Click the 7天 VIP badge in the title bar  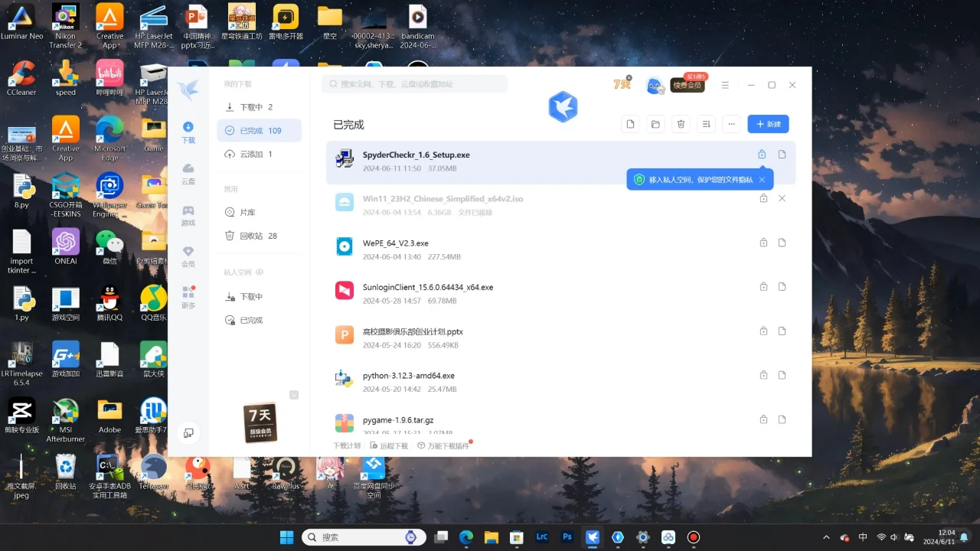click(622, 84)
